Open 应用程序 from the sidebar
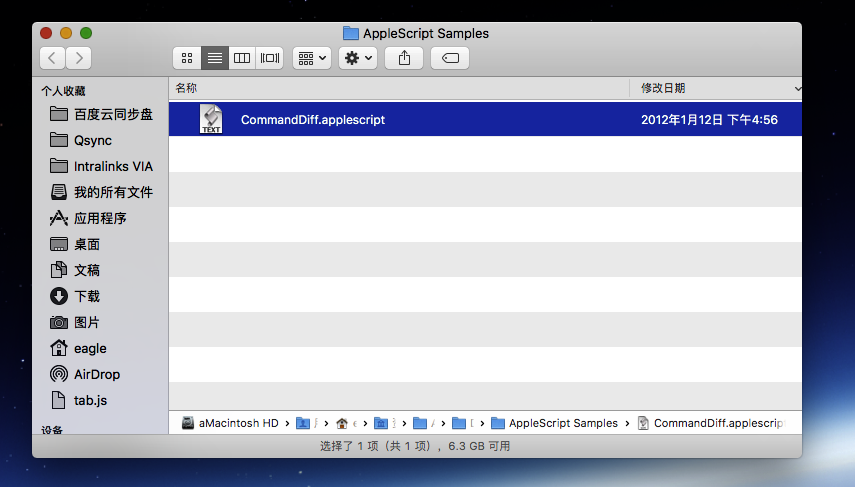The width and height of the screenshot is (855, 487). [88, 218]
